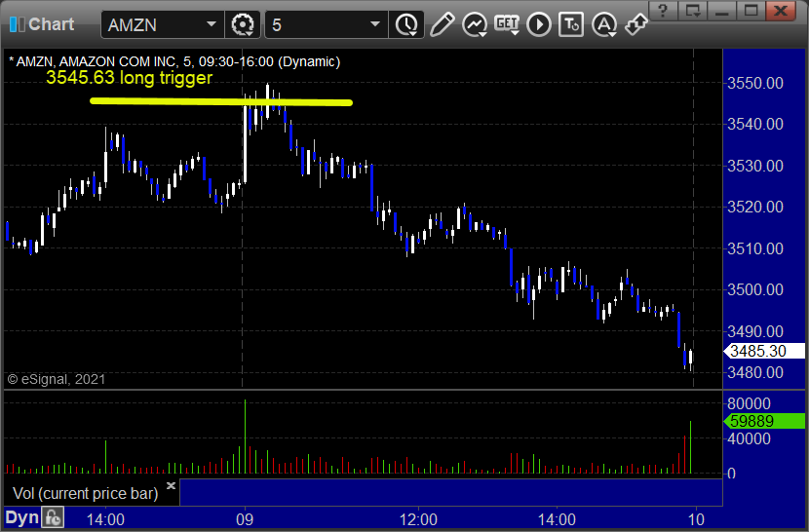The image size is (809, 532).
Task: Minimize the Chart window
Action: (722, 11)
